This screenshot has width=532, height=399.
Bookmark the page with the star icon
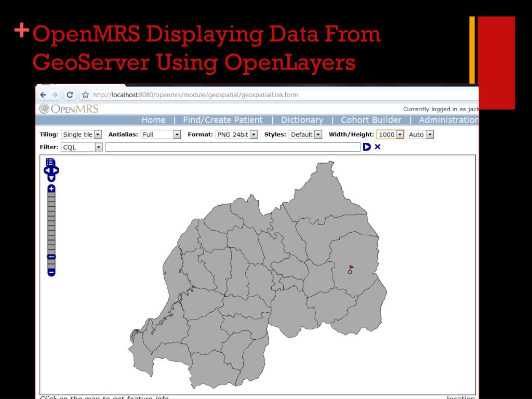86,95
